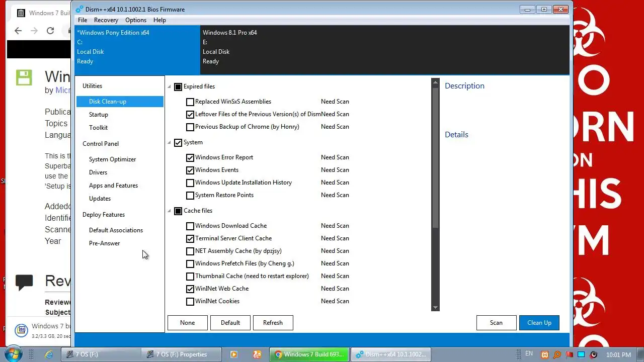Click the Default button
This screenshot has height=362, width=644.
point(230,323)
